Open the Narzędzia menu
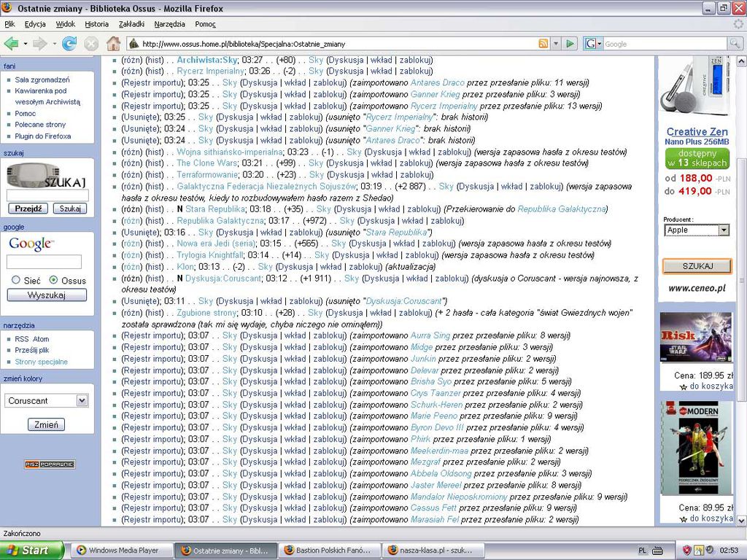This screenshot has width=747, height=560. coord(169,24)
